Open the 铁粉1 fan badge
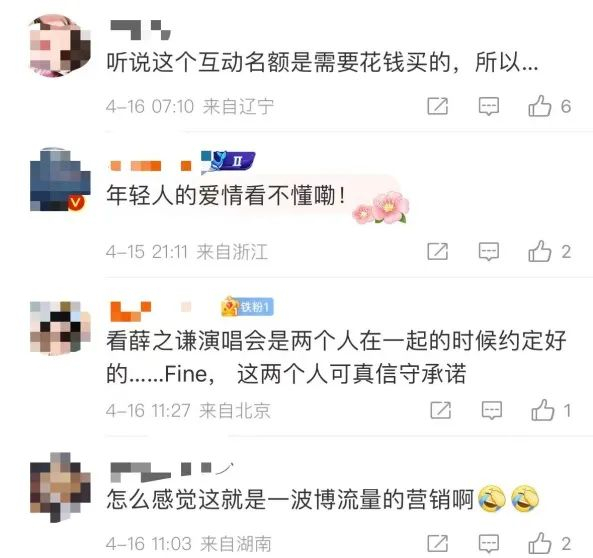Screen dimensions: 593x558 coord(247,306)
